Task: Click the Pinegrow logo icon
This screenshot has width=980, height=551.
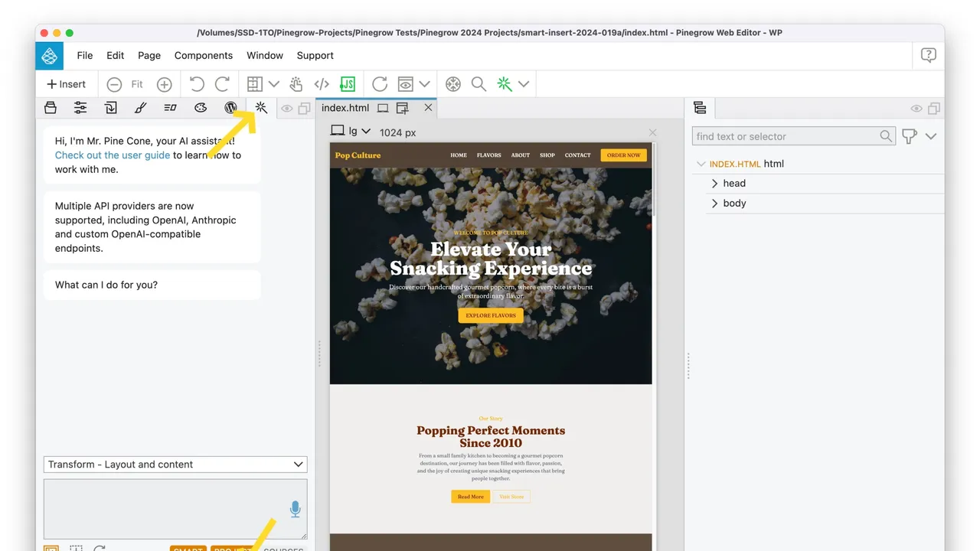Action: click(x=49, y=55)
